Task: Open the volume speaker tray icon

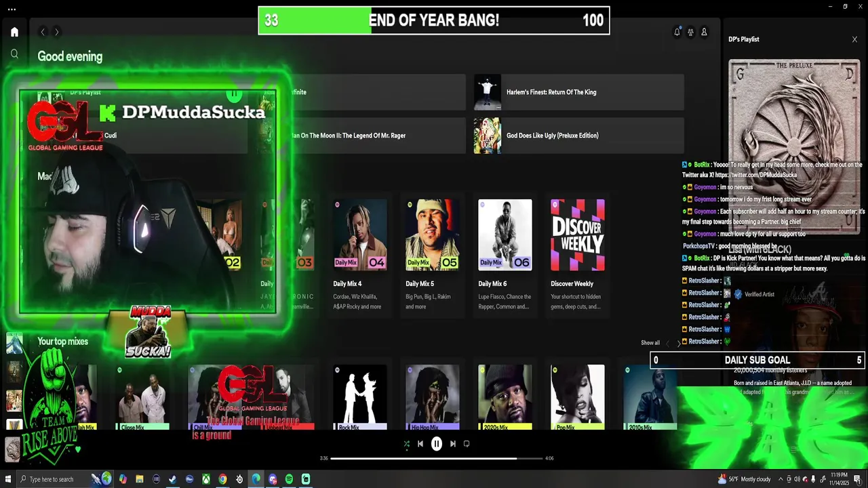Action: [797, 479]
